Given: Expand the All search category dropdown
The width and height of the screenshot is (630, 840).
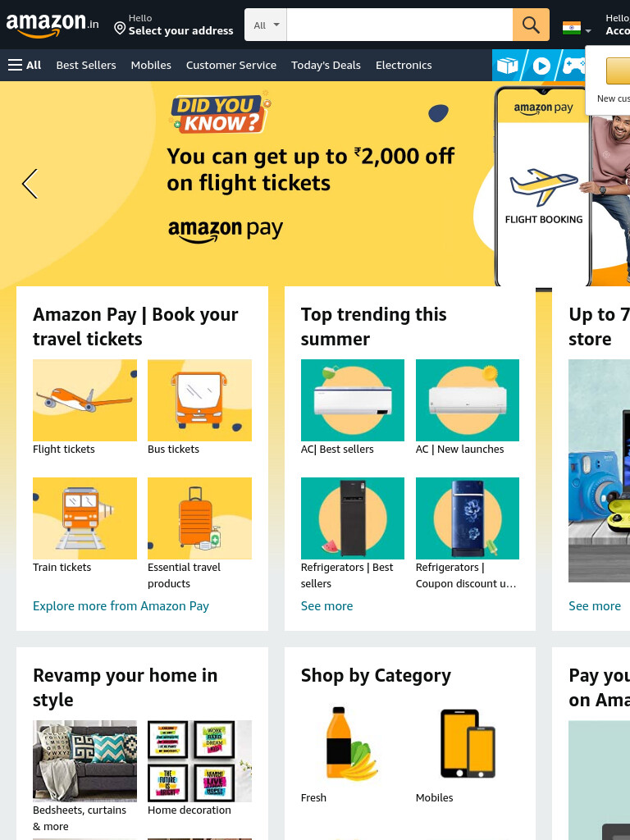Looking at the screenshot, I should pyautogui.click(x=267, y=25).
